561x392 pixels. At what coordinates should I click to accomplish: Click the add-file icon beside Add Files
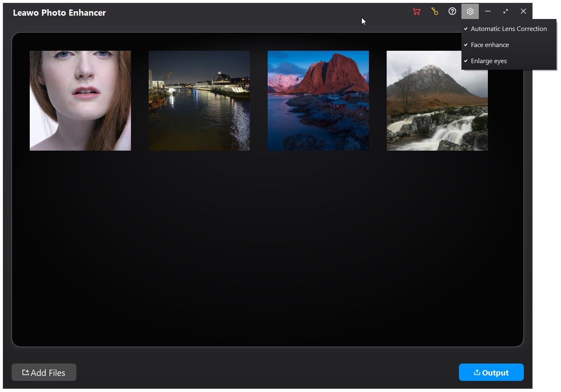(26, 373)
